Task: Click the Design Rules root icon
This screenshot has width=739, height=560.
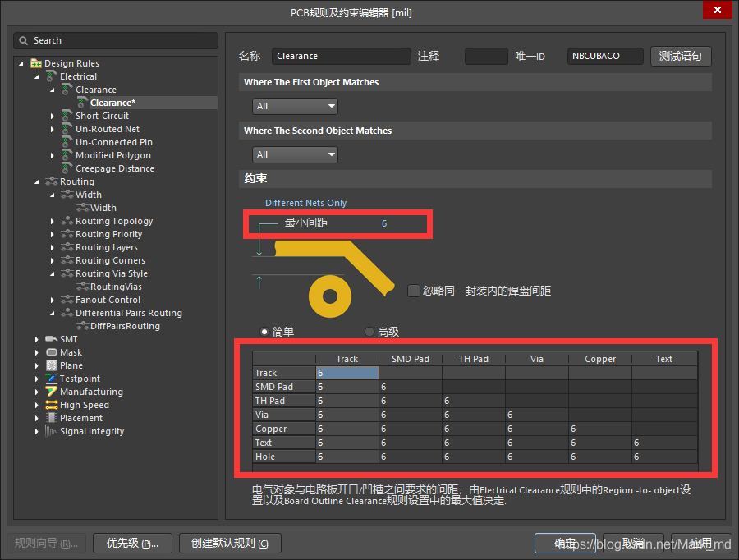Action: [36, 63]
